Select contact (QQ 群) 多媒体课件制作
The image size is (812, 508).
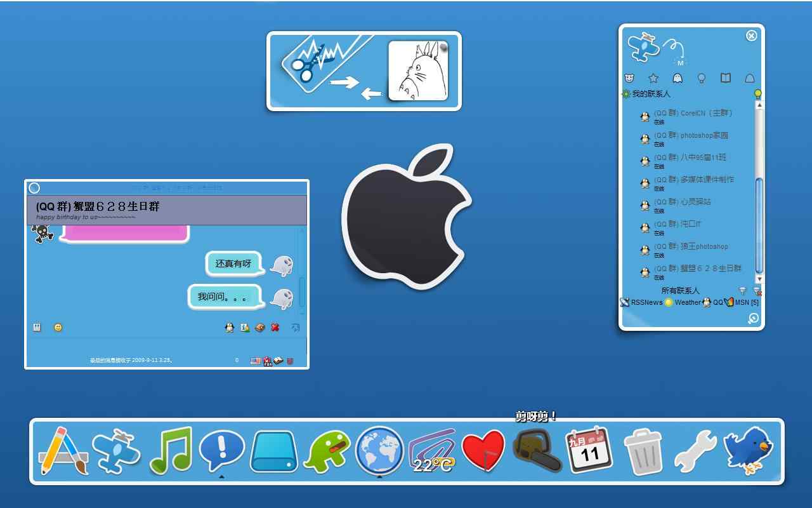(x=686, y=183)
